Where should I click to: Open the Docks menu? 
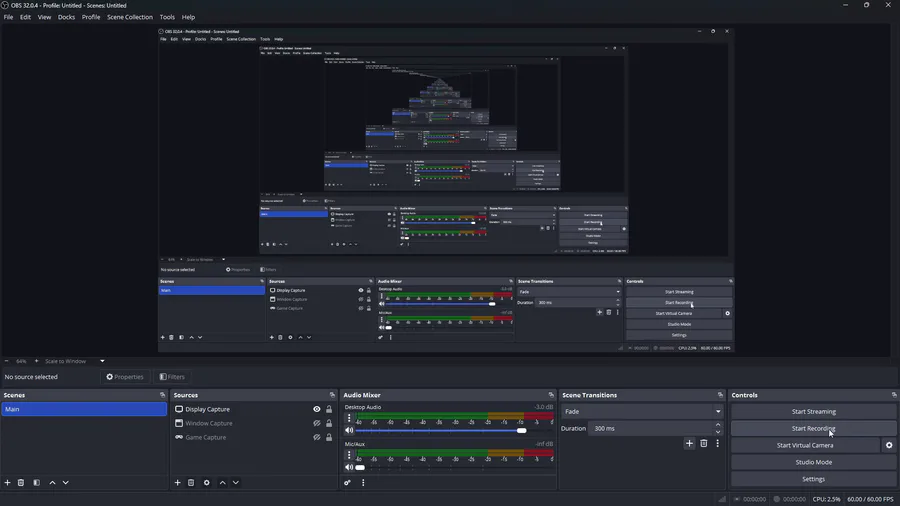pos(66,17)
